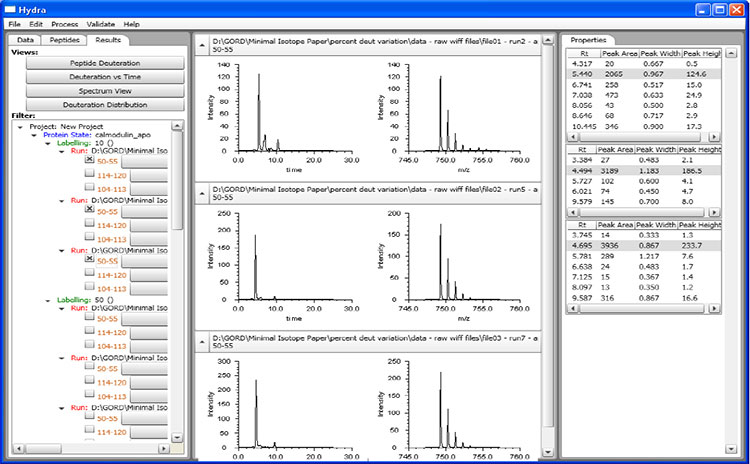The width and height of the screenshot is (750, 464).
Task: Check 114-120 in first Run of Labelling 10
Action: click(89, 173)
